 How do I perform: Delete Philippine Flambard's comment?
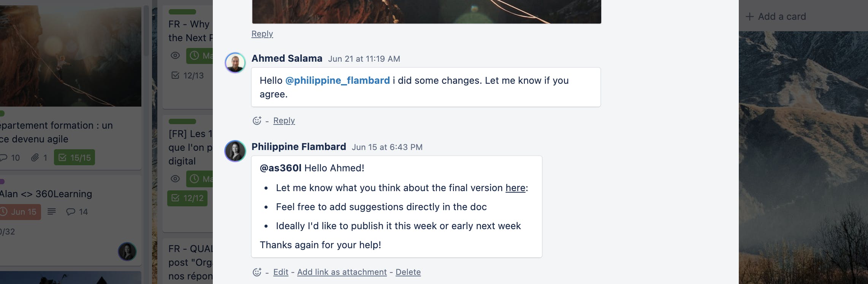[408, 272]
